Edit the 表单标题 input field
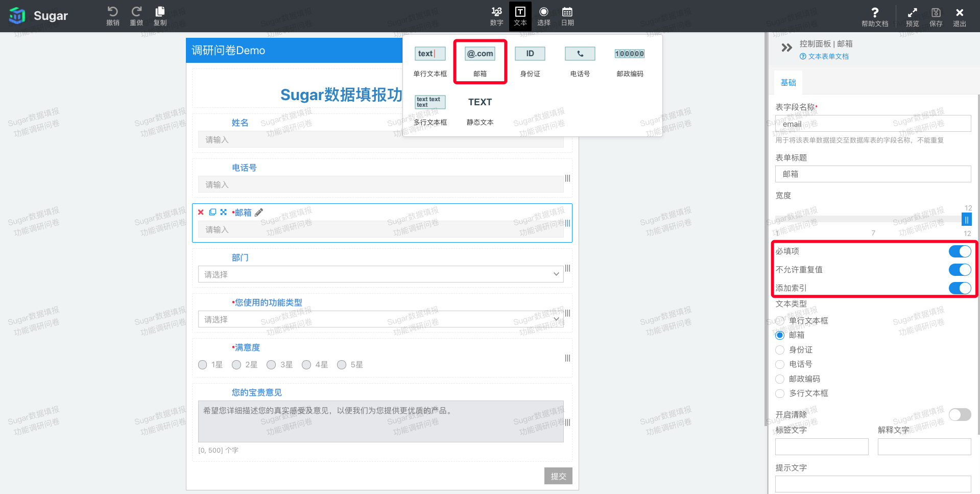 (873, 174)
